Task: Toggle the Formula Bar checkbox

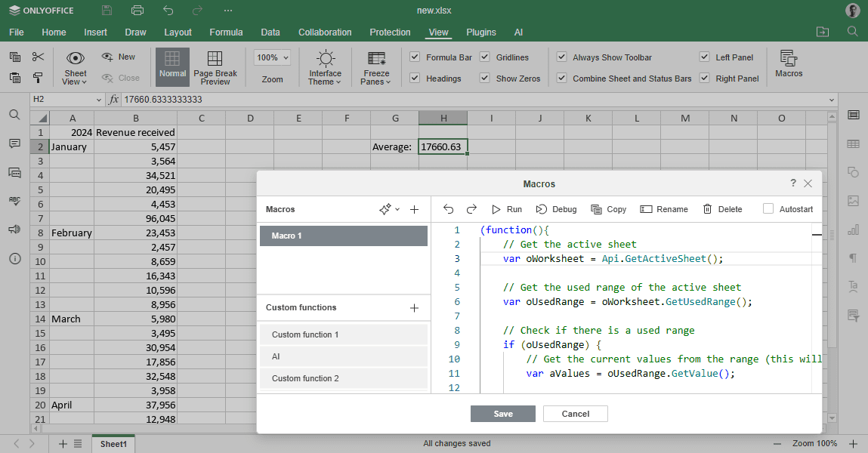Action: point(414,57)
